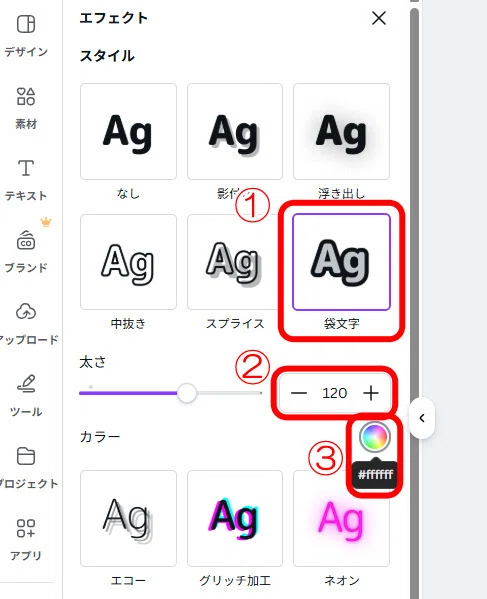Image resolution: width=487 pixels, height=599 pixels.
Task: Open the アプリ (Apps) sidebar icon
Action: pos(26,528)
